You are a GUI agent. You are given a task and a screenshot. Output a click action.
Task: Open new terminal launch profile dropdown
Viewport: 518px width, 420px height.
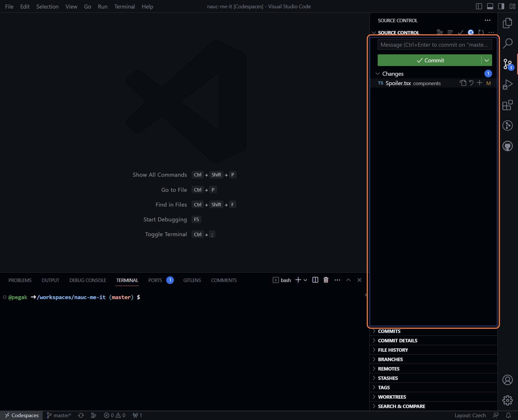click(x=305, y=280)
